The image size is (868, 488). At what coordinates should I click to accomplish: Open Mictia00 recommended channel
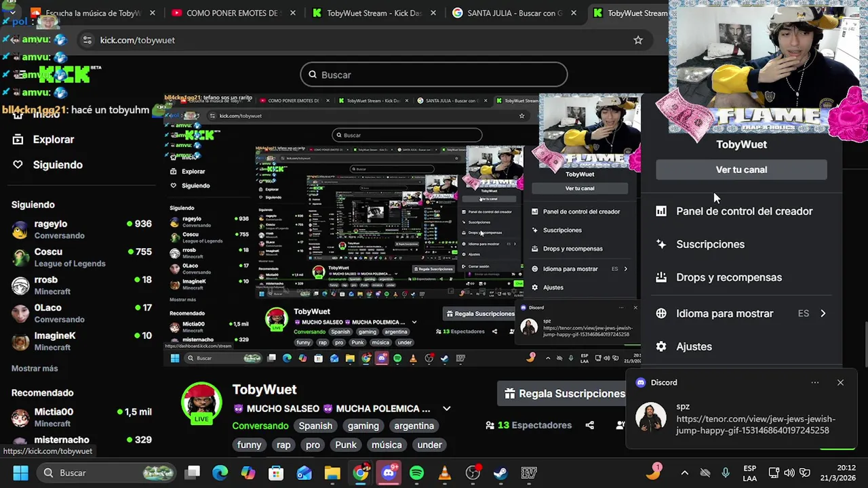(x=81, y=417)
